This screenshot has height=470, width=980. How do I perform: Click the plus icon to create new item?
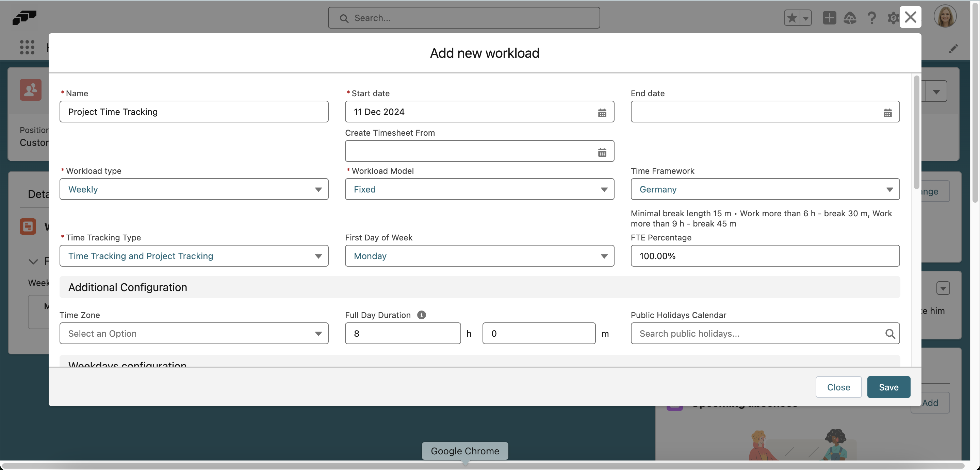(x=830, y=17)
